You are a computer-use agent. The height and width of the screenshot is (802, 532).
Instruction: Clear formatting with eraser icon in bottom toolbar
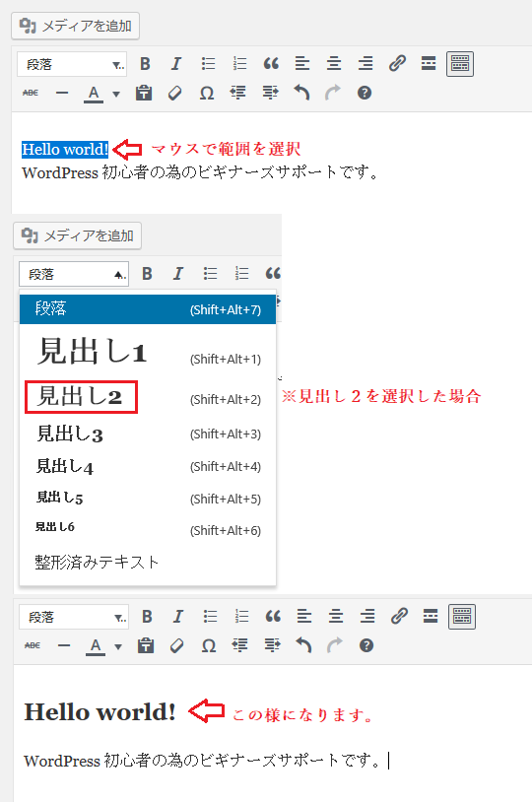tap(177, 645)
